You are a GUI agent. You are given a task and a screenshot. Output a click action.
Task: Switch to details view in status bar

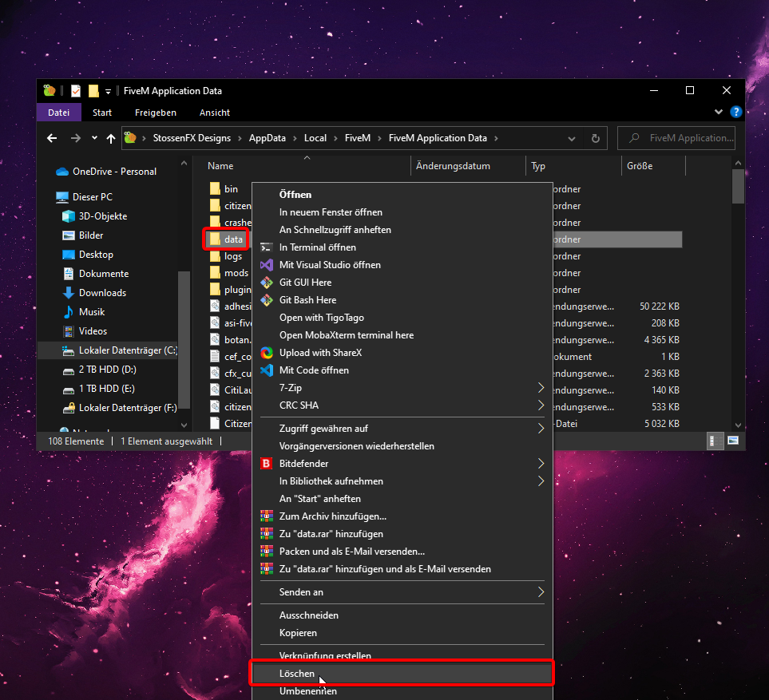tap(714, 441)
